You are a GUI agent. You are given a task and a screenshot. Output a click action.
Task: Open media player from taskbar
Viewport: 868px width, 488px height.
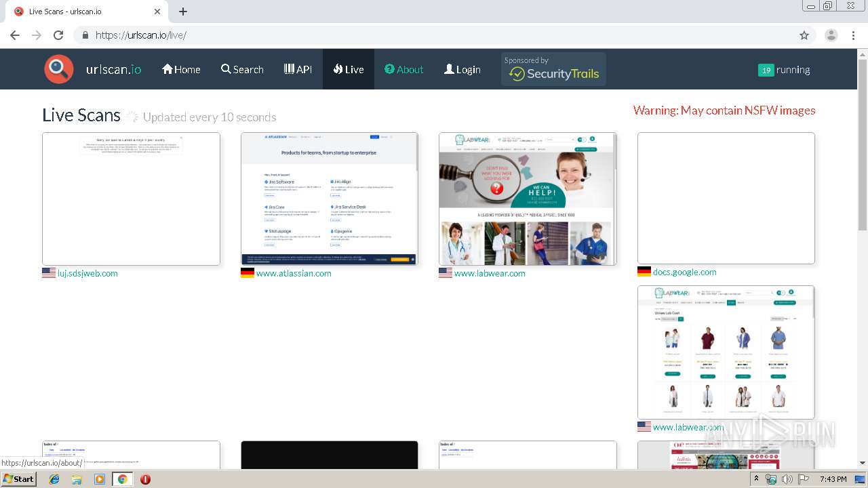click(x=100, y=479)
